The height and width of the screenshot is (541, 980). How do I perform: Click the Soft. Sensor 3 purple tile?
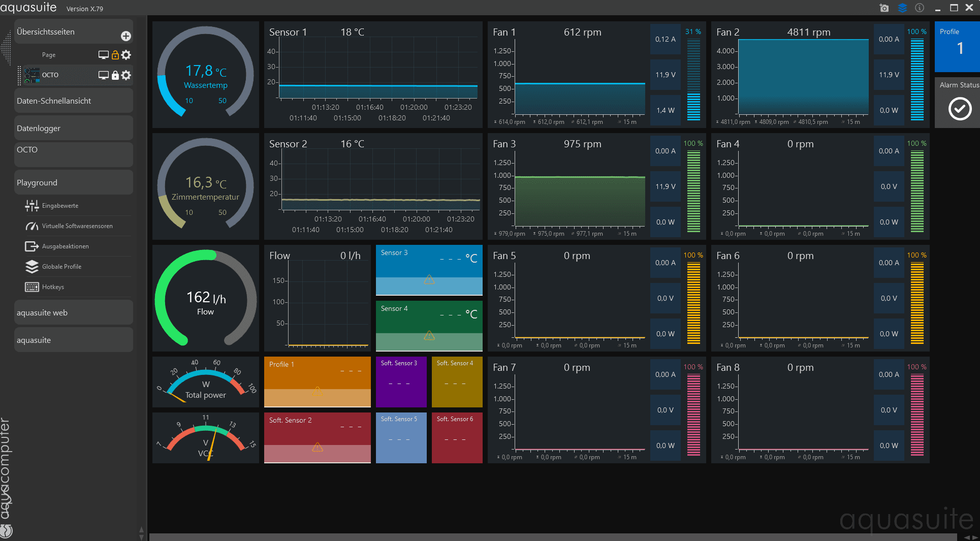click(x=401, y=382)
